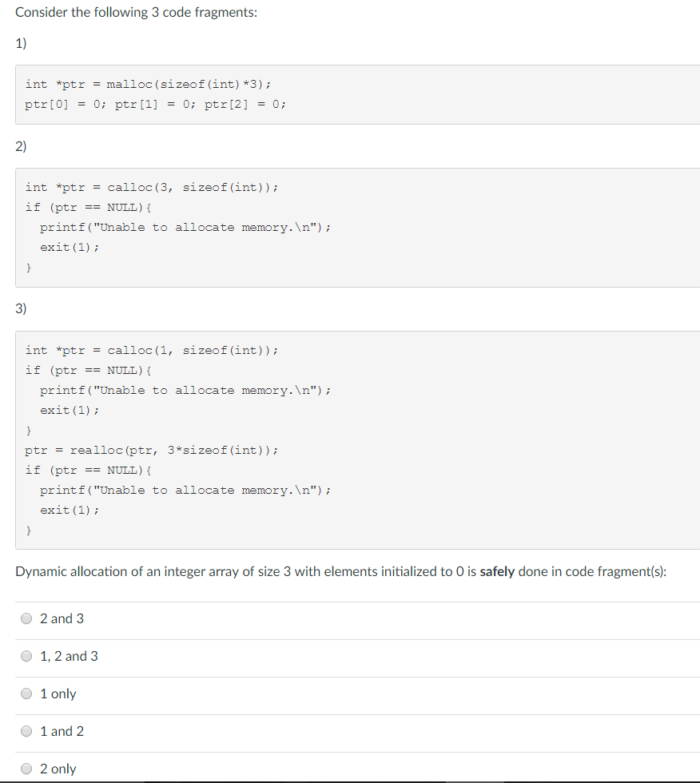The image size is (700, 783).
Task: Select the radio button for "1 only"
Action: pos(26,693)
